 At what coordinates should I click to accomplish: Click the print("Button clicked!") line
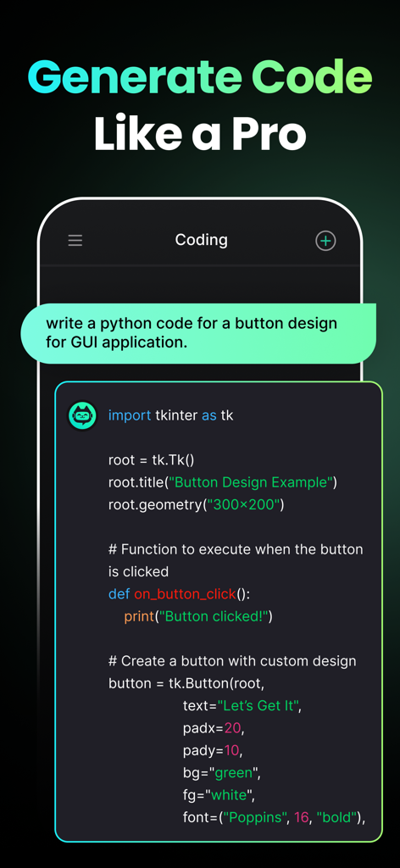point(198,616)
